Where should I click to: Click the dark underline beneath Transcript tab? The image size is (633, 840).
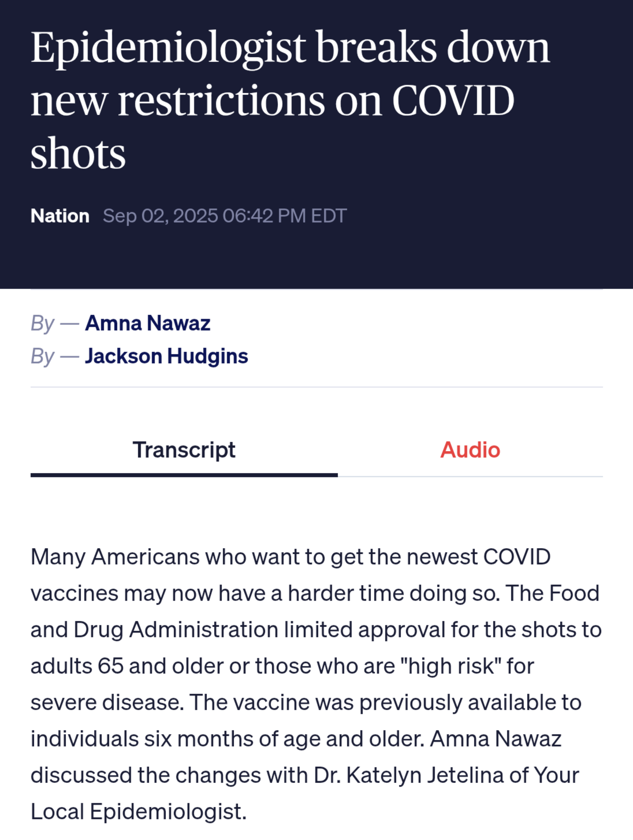point(184,475)
